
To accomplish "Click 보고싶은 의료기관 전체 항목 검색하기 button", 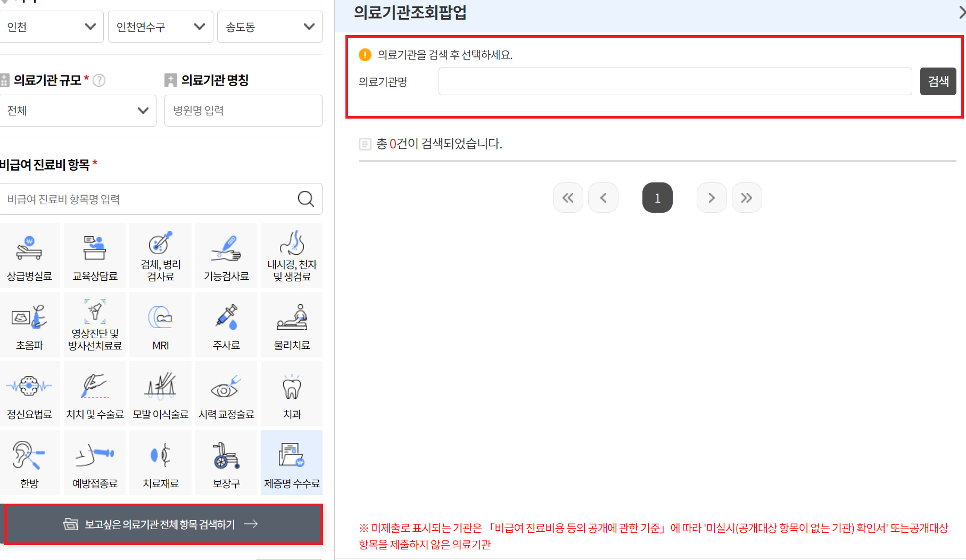I will coord(162,524).
